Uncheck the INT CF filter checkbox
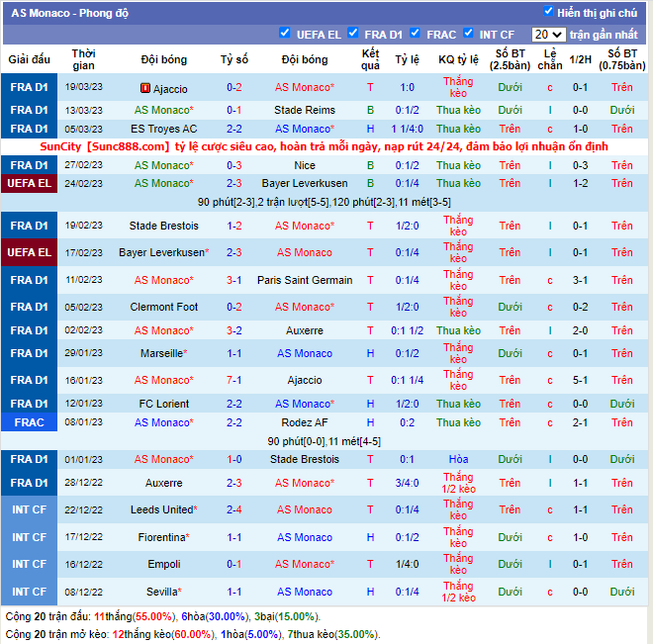The width and height of the screenshot is (653, 644). 469,34
